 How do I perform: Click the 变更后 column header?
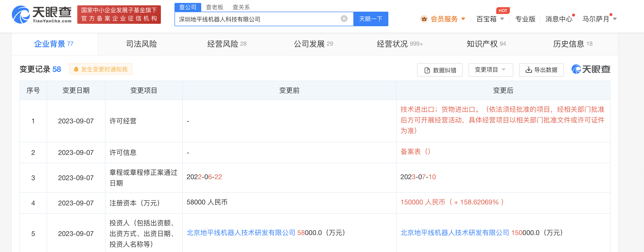[503, 90]
